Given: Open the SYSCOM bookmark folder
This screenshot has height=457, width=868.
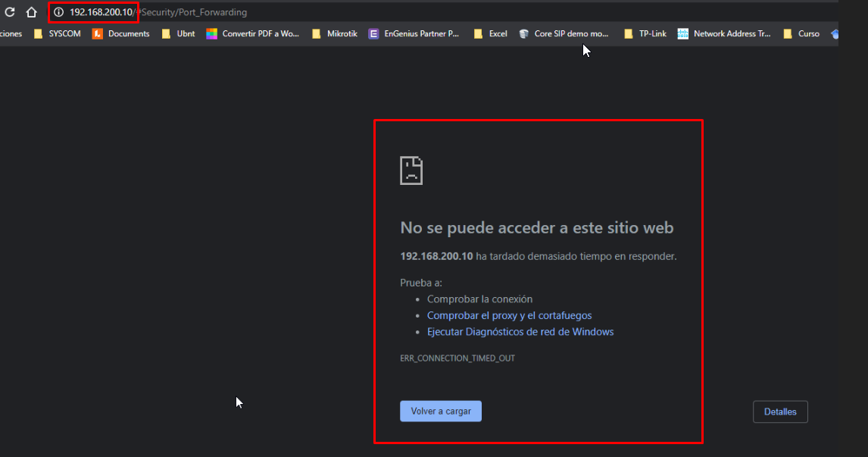Looking at the screenshot, I should coord(58,34).
